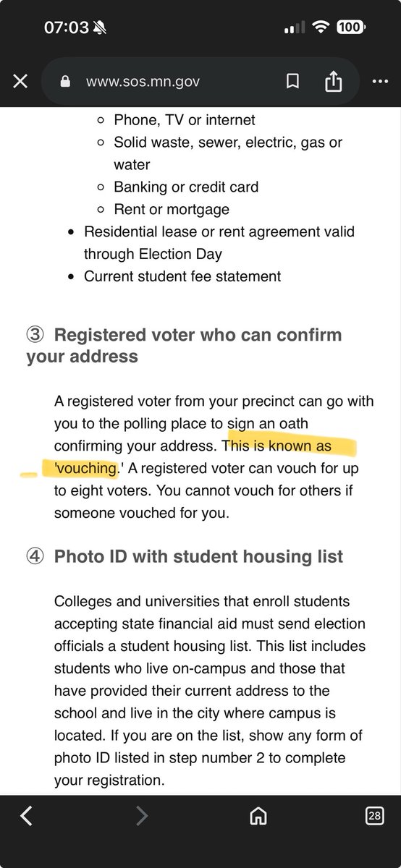Open the share sheet icon
This screenshot has width=401, height=868.
[x=333, y=81]
